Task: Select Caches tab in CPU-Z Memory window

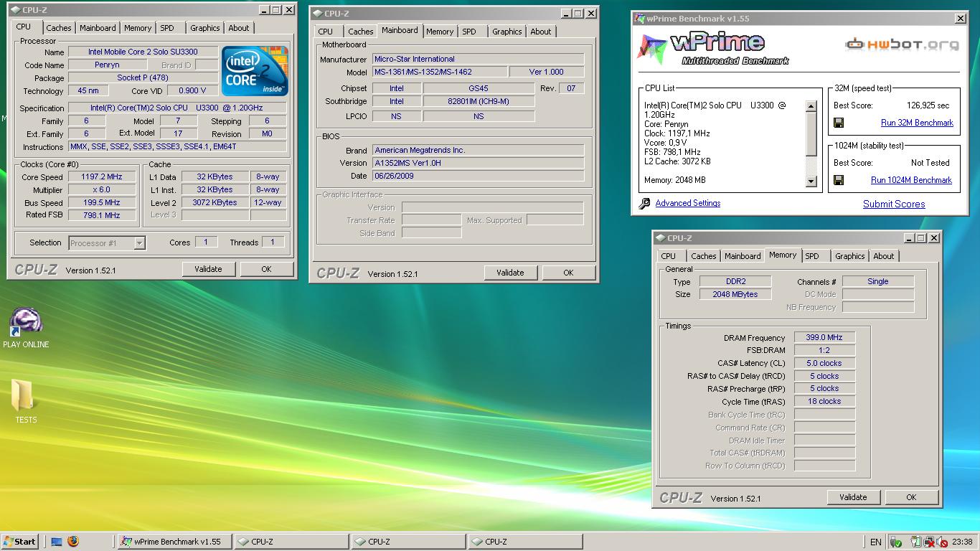Action: (703, 256)
